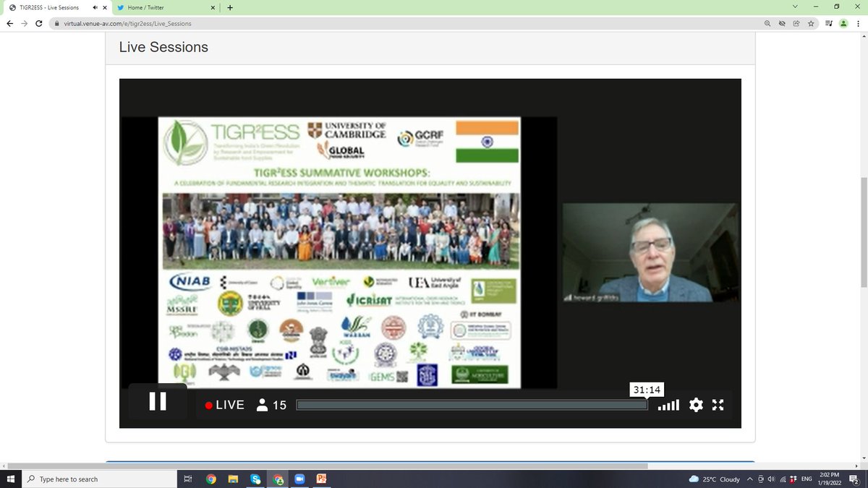Viewport: 868px width, 488px height.
Task: Click the Live Sessions heading
Action: [x=163, y=47]
